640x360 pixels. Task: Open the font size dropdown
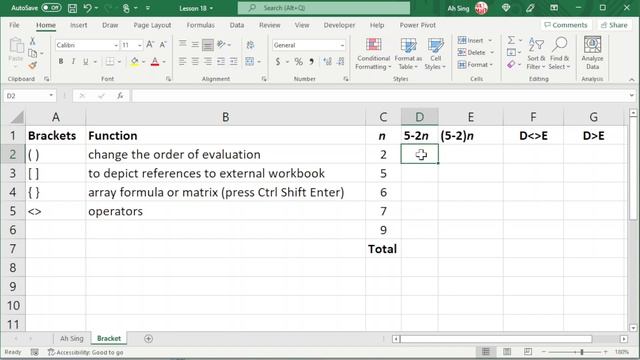pyautogui.click(x=140, y=45)
